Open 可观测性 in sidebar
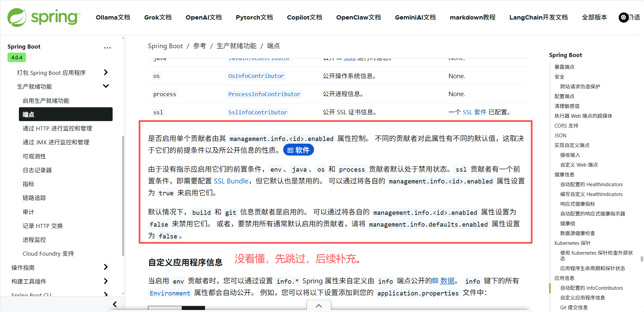Screen dimensions: 644x312 point(34,156)
